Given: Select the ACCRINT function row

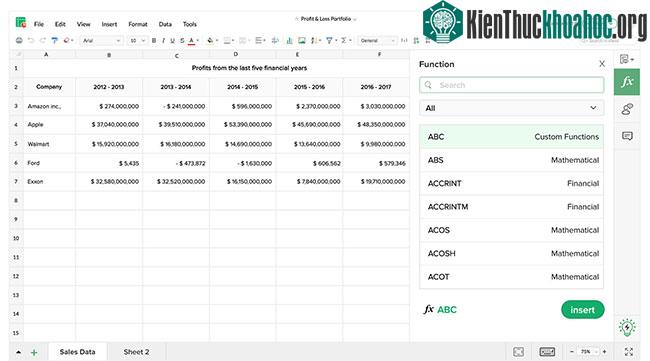Looking at the screenshot, I should 512,183.
